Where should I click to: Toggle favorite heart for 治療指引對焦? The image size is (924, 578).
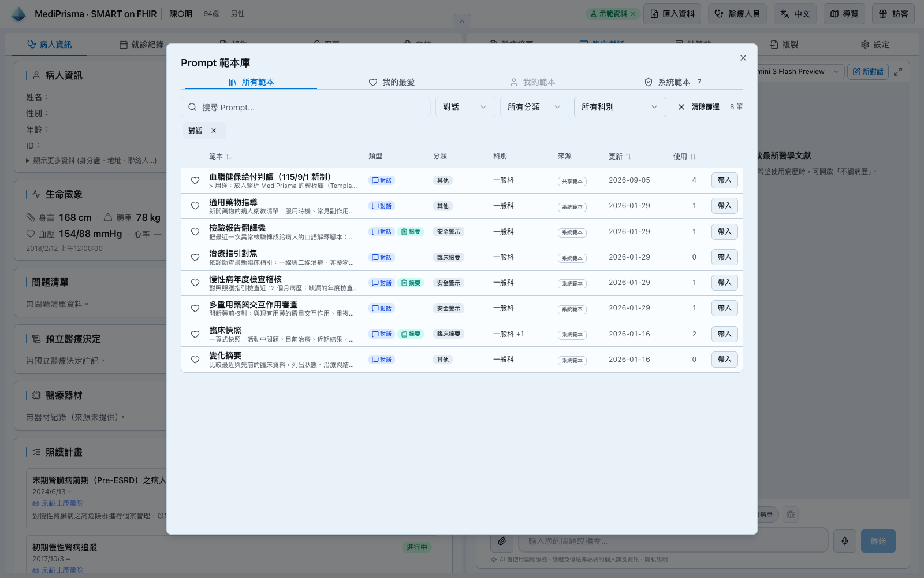point(195,257)
